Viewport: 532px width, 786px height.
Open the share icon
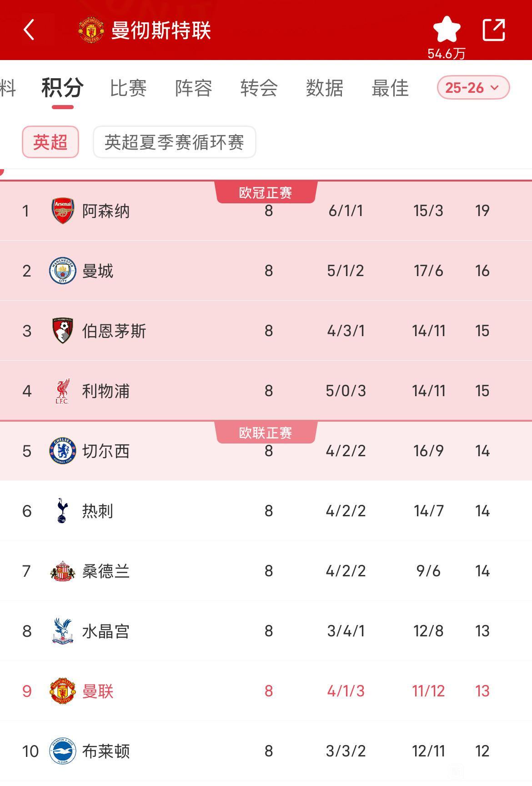tap(494, 30)
